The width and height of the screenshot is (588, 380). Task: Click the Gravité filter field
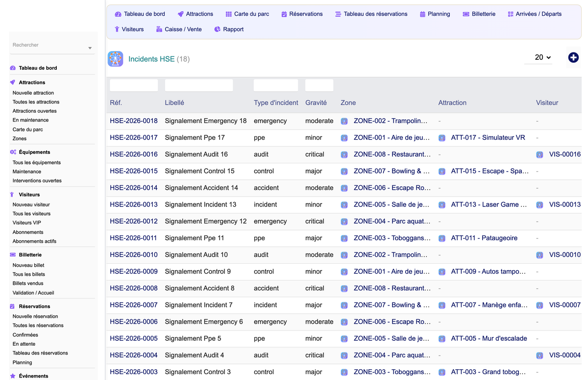coord(319,85)
